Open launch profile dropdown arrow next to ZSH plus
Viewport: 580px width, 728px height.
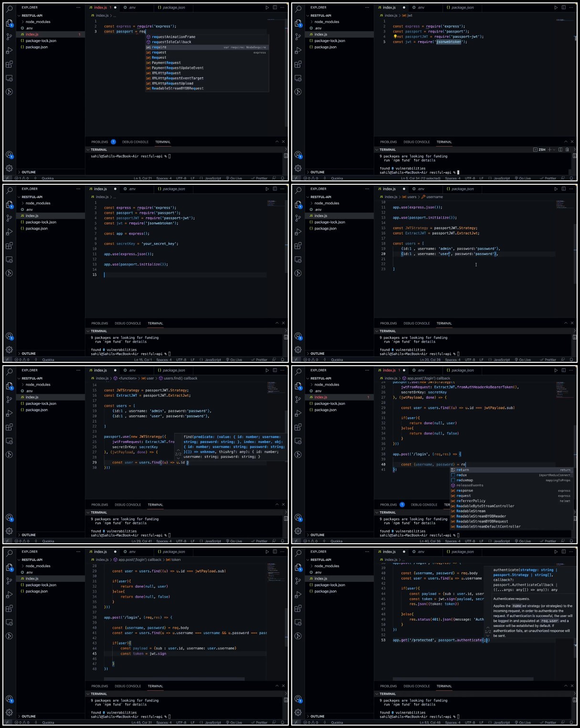(554, 149)
